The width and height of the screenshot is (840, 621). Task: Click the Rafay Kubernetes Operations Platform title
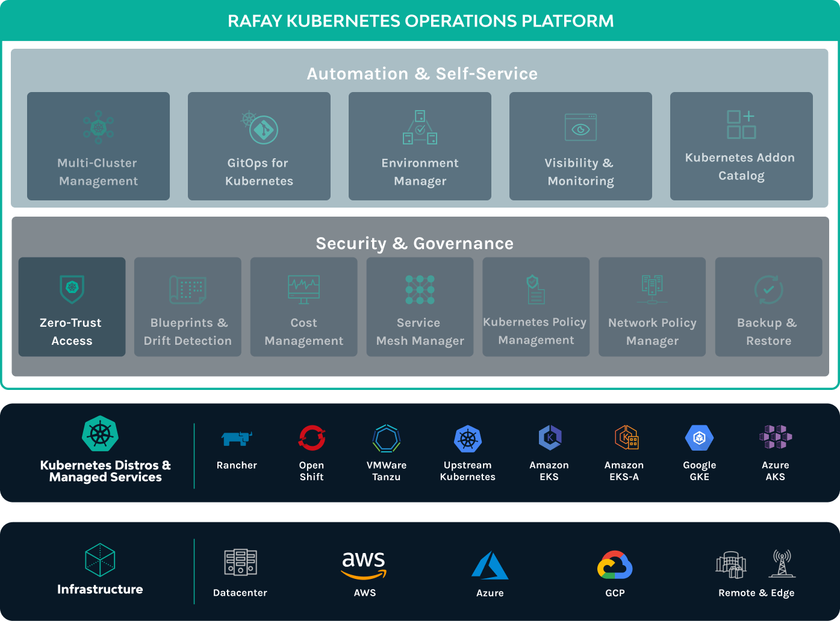[x=420, y=21]
